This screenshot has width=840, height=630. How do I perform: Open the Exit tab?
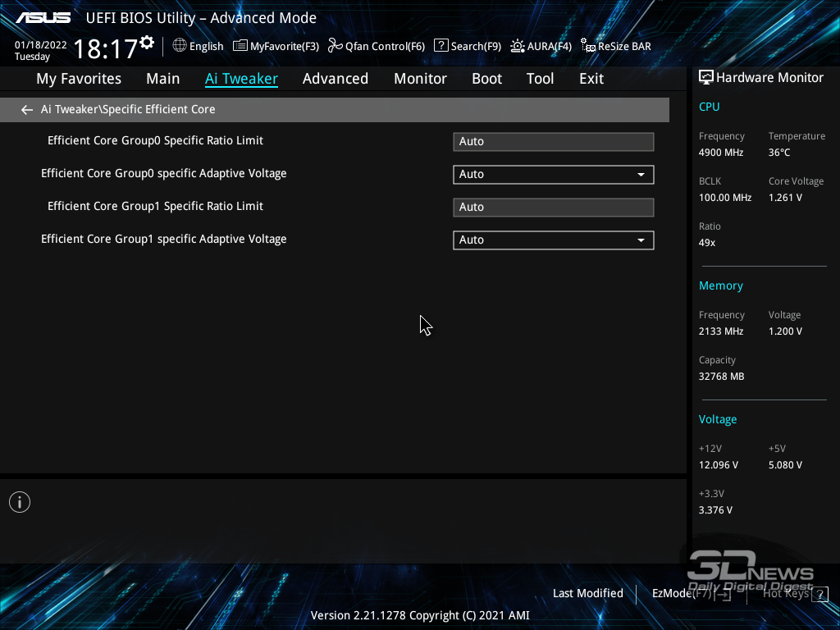coord(591,79)
